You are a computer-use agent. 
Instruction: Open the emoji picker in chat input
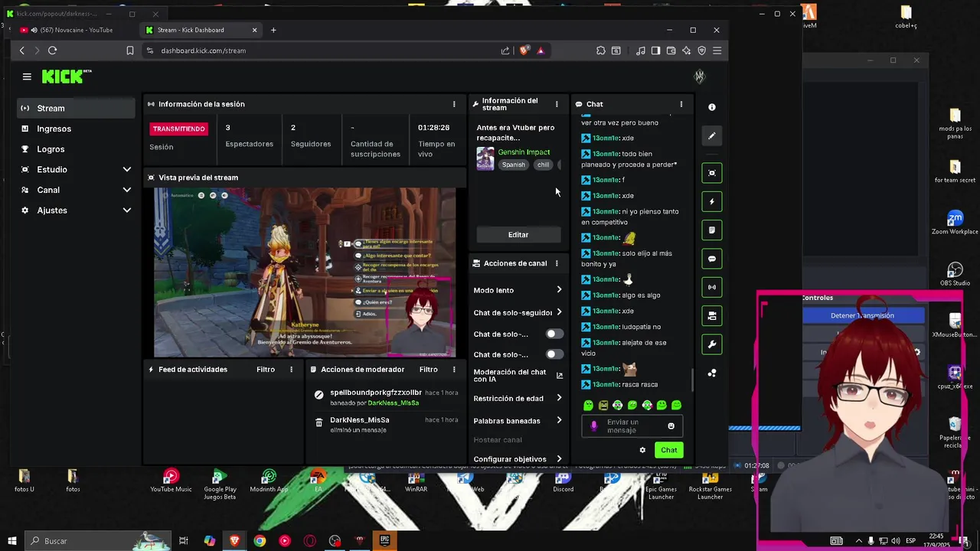tap(671, 426)
